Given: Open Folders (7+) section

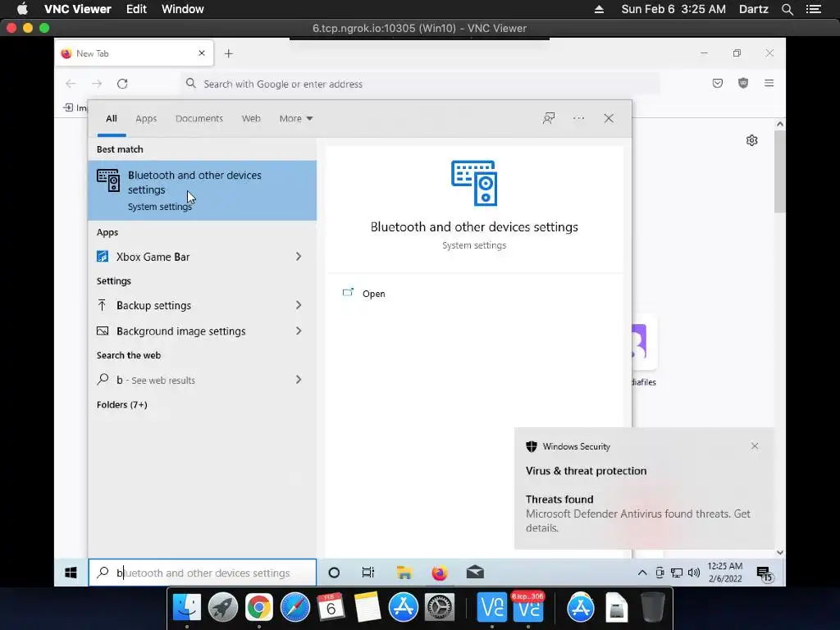Looking at the screenshot, I should pos(122,404).
